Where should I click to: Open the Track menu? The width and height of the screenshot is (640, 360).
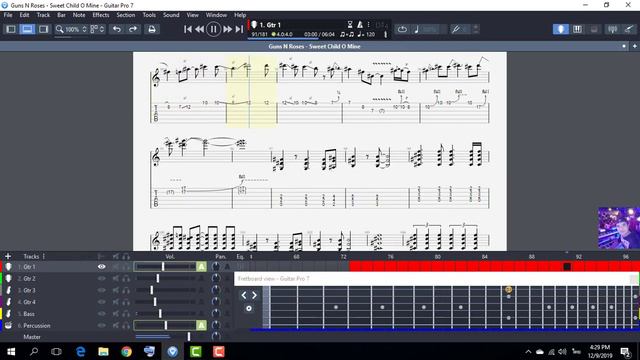(43, 15)
